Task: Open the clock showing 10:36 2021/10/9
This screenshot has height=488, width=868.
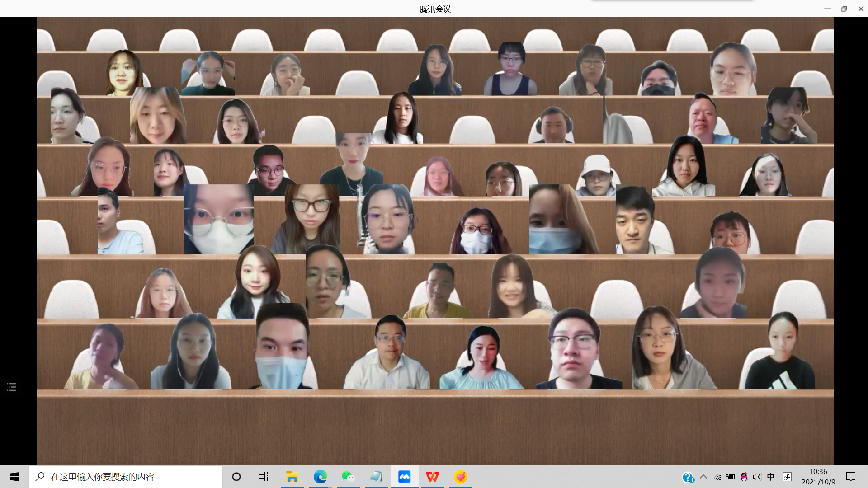Action: [818, 477]
